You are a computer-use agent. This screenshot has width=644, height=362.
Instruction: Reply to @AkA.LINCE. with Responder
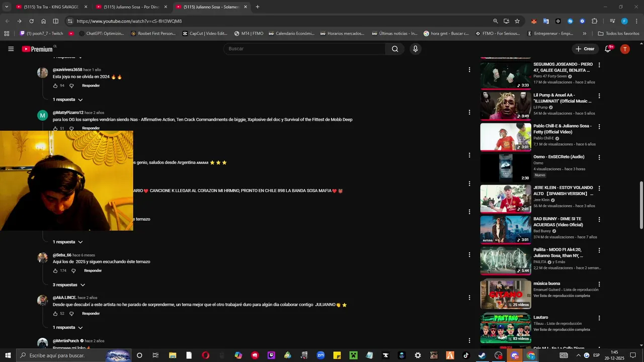(91, 313)
